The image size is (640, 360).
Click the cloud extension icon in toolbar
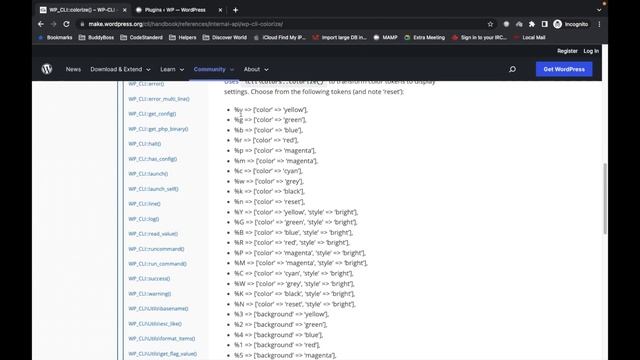pyautogui.click(x=519, y=24)
